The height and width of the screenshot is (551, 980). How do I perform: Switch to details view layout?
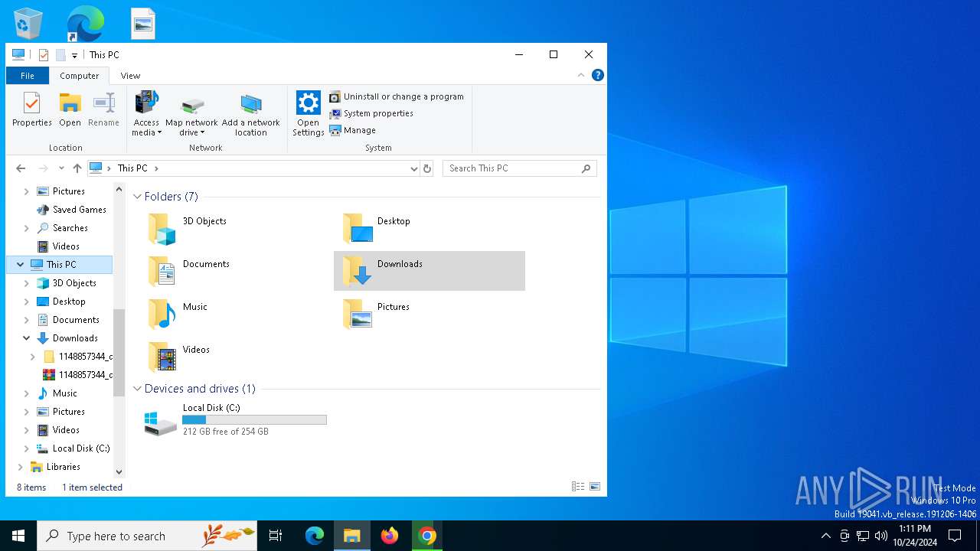(578, 487)
